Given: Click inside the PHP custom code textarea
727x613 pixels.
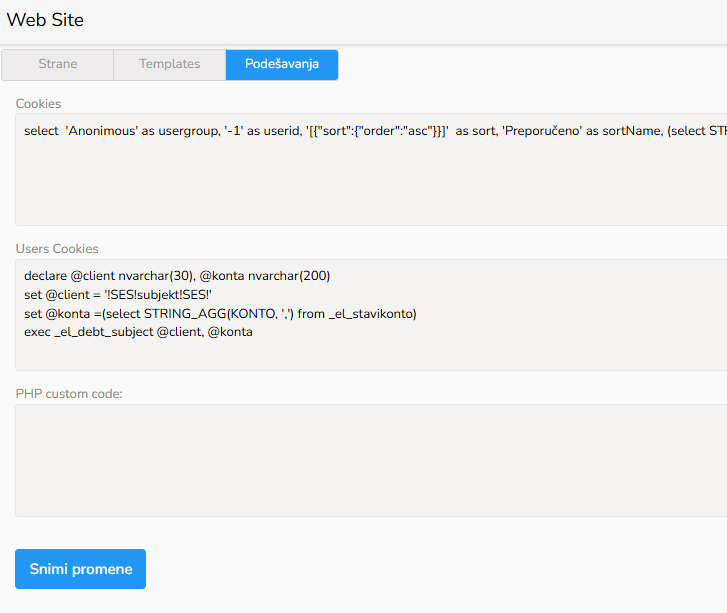Looking at the screenshot, I should point(370,460).
